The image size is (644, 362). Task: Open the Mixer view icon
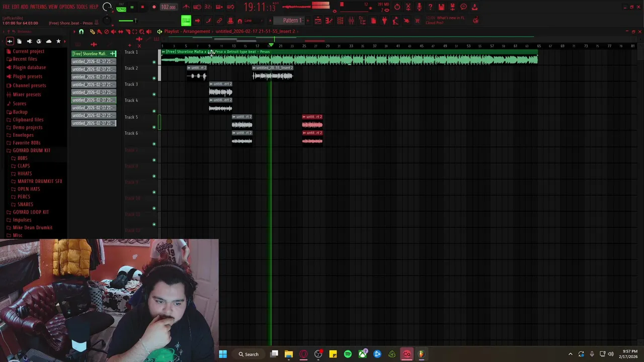click(x=351, y=21)
